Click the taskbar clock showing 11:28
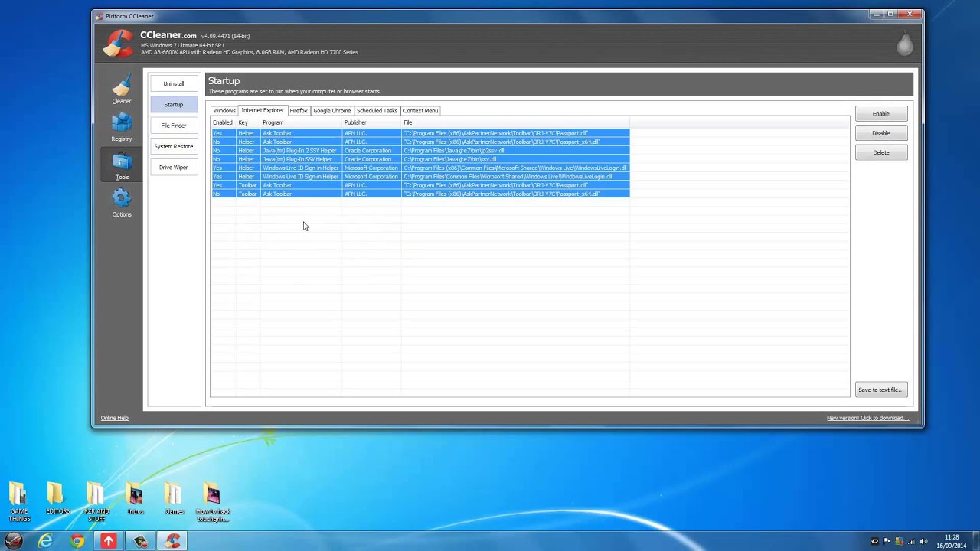Image resolution: width=980 pixels, height=551 pixels. click(952, 541)
